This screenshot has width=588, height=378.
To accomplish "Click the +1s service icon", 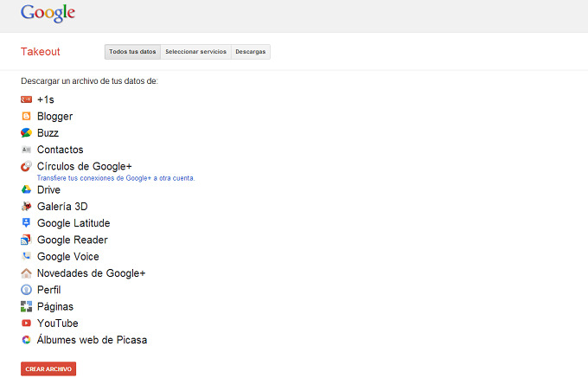I will 26,99.
